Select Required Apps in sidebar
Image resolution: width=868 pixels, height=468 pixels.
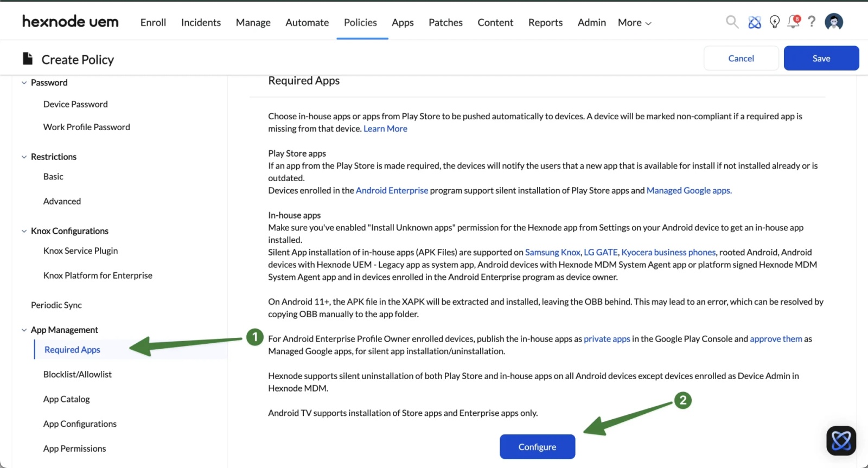tap(72, 350)
